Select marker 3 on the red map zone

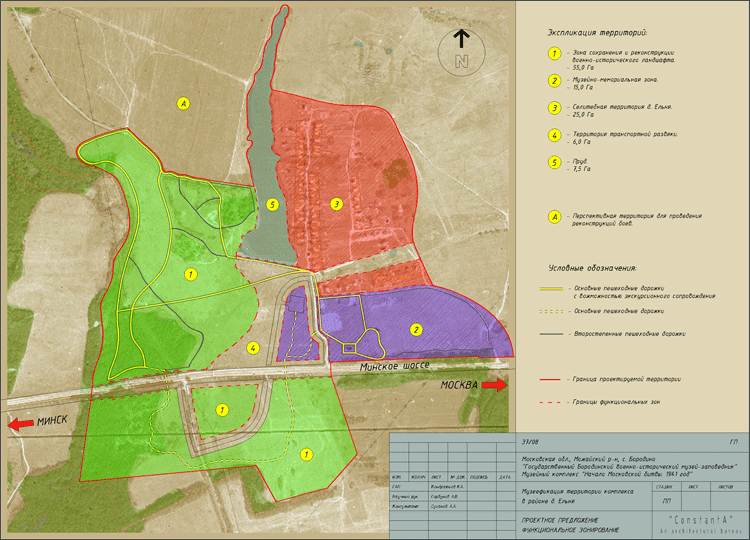337,204
